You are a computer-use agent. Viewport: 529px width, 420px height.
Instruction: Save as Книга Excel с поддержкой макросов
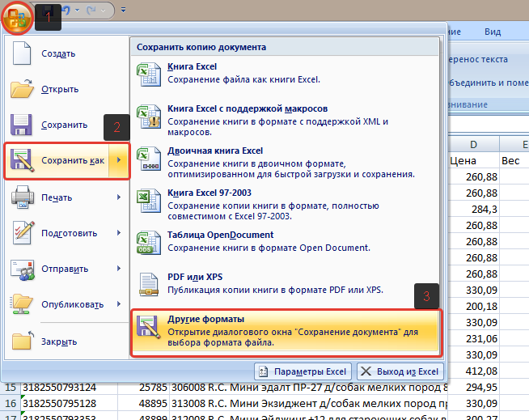click(286, 121)
